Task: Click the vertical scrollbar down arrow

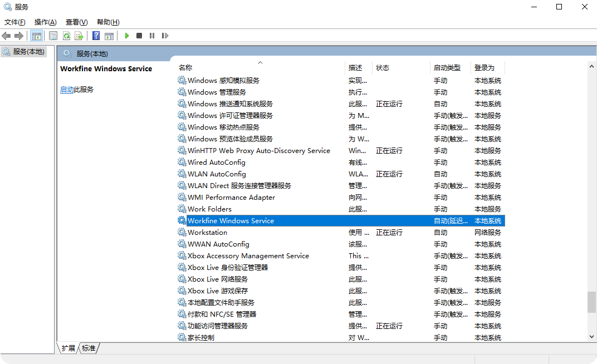Action: coord(591,337)
